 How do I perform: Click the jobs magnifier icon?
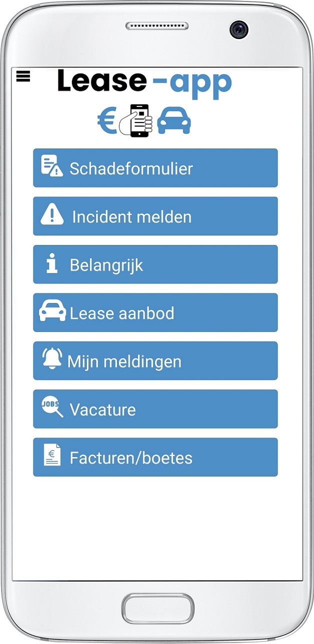point(52,407)
